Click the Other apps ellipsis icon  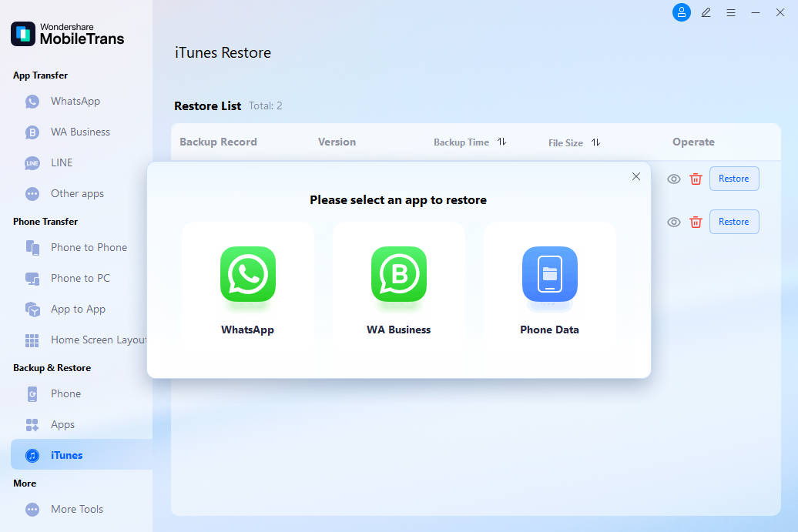coord(32,194)
